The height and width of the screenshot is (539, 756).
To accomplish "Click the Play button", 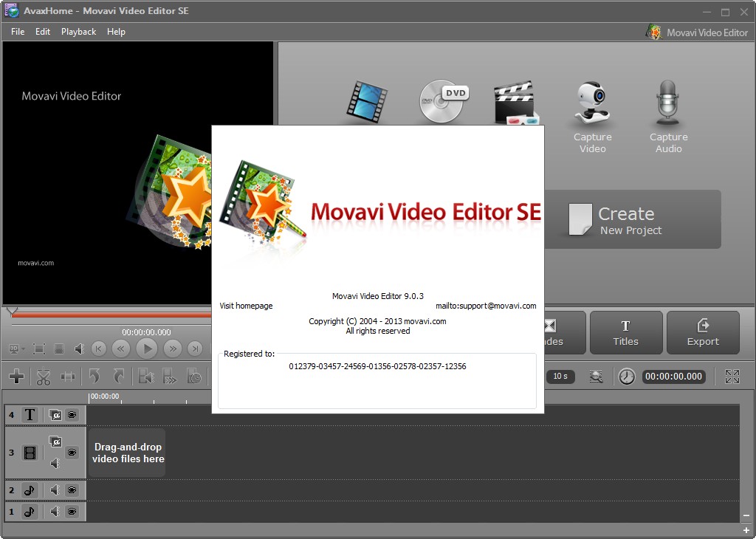I will (x=147, y=349).
